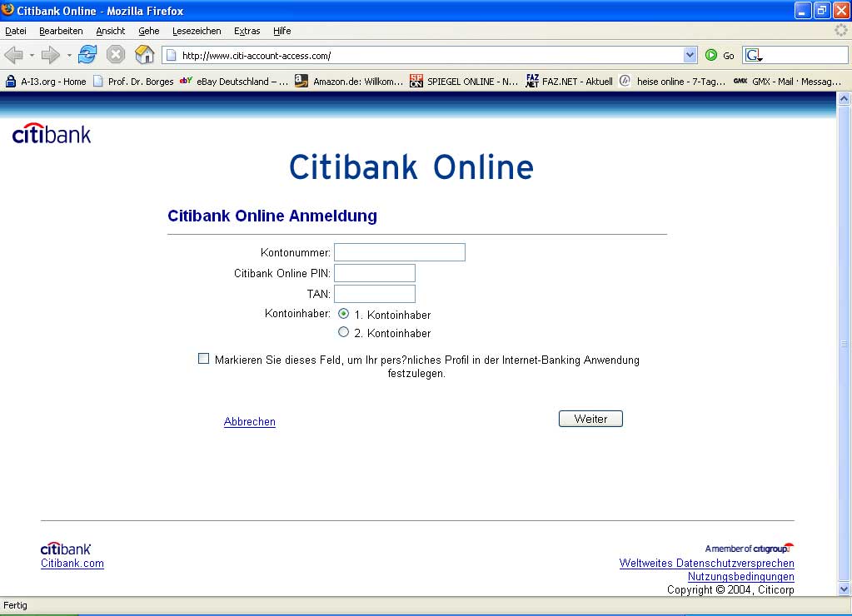Click the heise online bookmark favicon
Screen dimensions: 852x616
tap(625, 81)
